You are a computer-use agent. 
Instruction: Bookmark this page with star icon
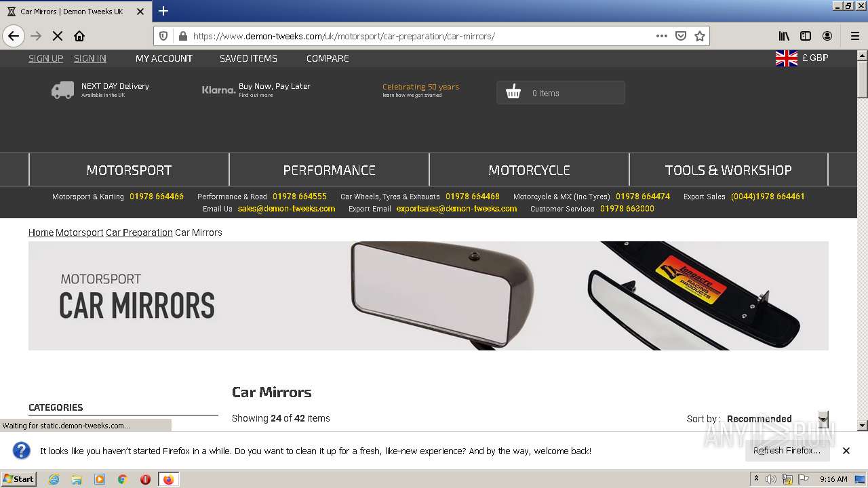pyautogui.click(x=700, y=36)
